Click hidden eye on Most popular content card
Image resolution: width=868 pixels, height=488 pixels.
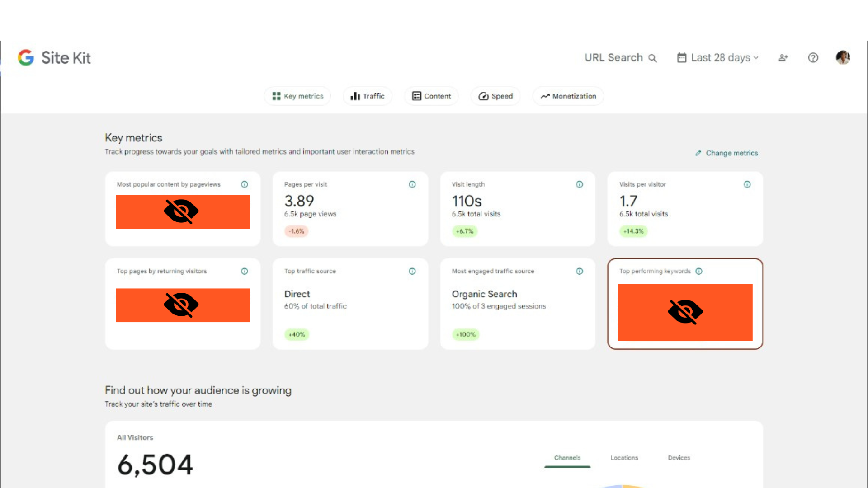click(x=181, y=211)
